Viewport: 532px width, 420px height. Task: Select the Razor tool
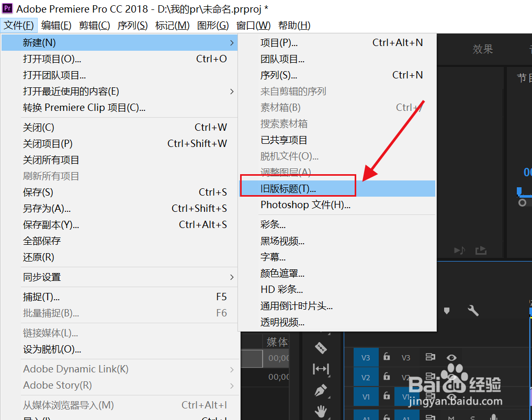321,348
